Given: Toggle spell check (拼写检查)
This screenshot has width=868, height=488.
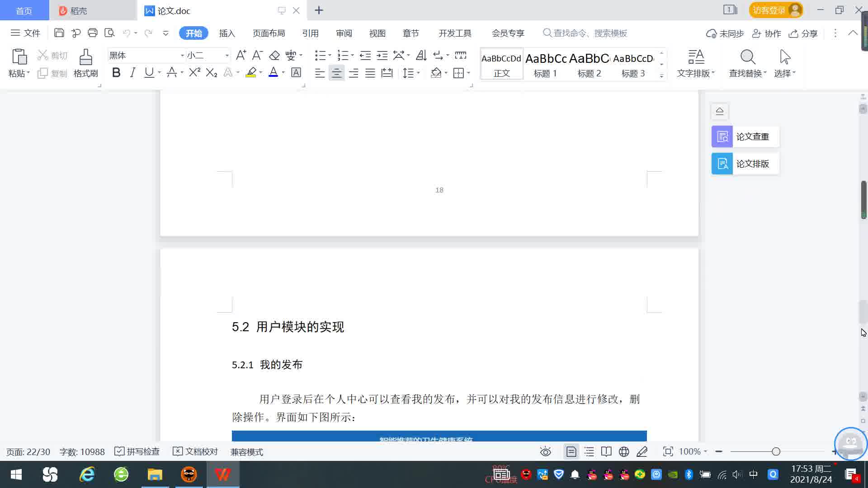Looking at the screenshot, I should click(137, 451).
